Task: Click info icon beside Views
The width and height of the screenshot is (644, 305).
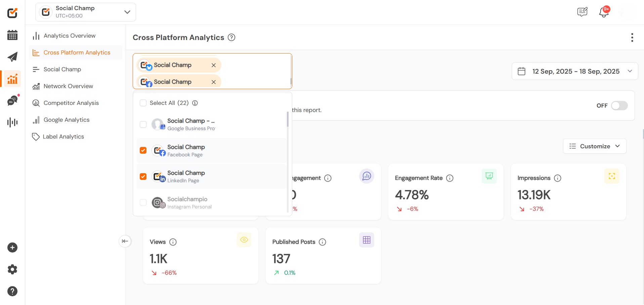Action: click(x=173, y=242)
